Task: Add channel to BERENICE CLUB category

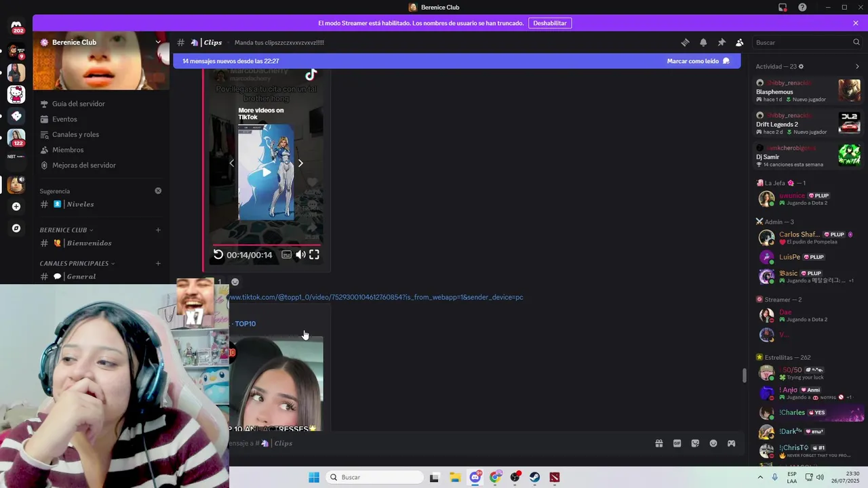Action: click(x=158, y=230)
